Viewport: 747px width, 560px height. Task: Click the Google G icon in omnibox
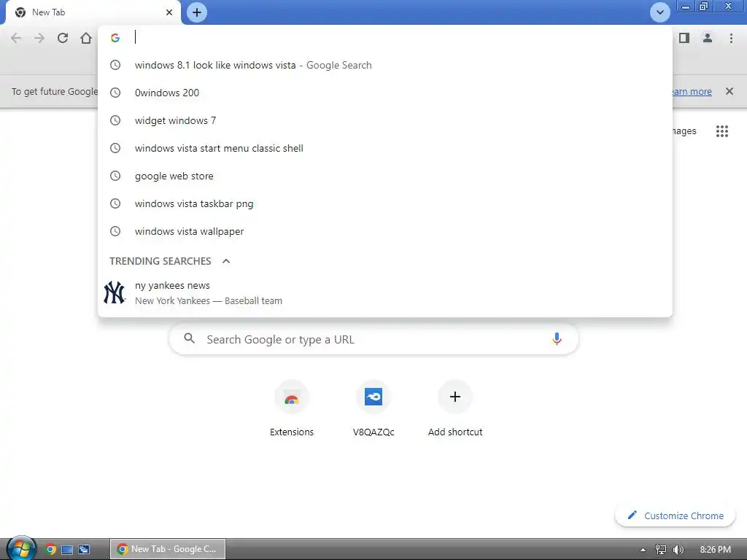[x=115, y=38]
